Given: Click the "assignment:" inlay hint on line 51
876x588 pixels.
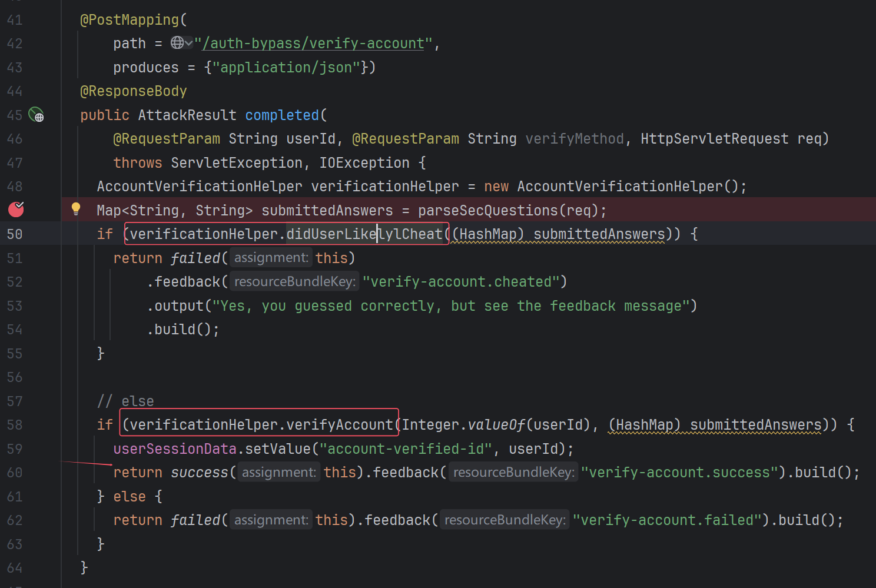Looking at the screenshot, I should tap(271, 258).
